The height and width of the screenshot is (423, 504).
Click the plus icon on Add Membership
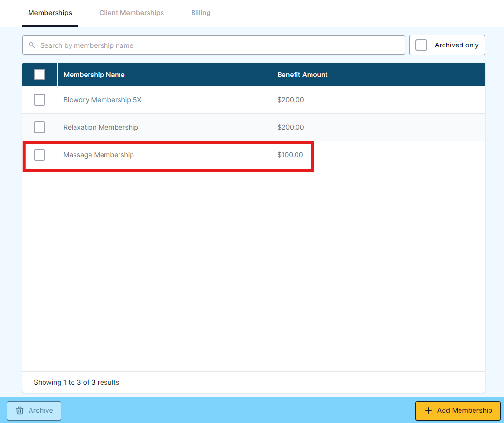[x=428, y=410]
